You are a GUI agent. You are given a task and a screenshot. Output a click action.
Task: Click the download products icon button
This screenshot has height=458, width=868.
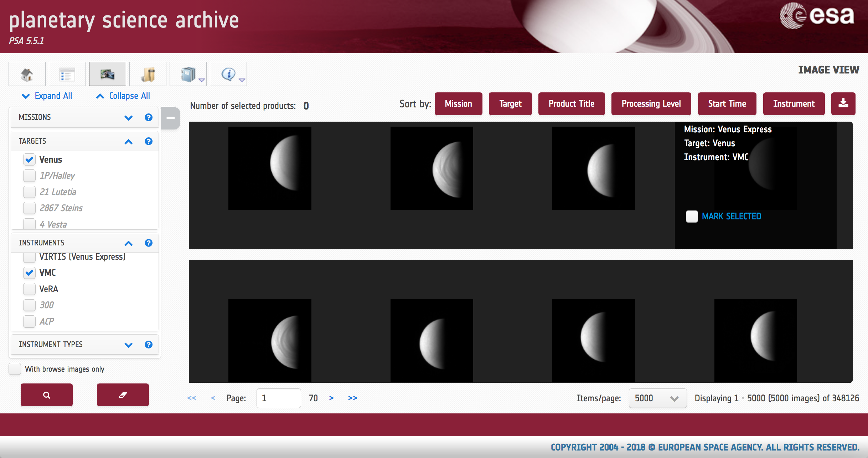843,104
